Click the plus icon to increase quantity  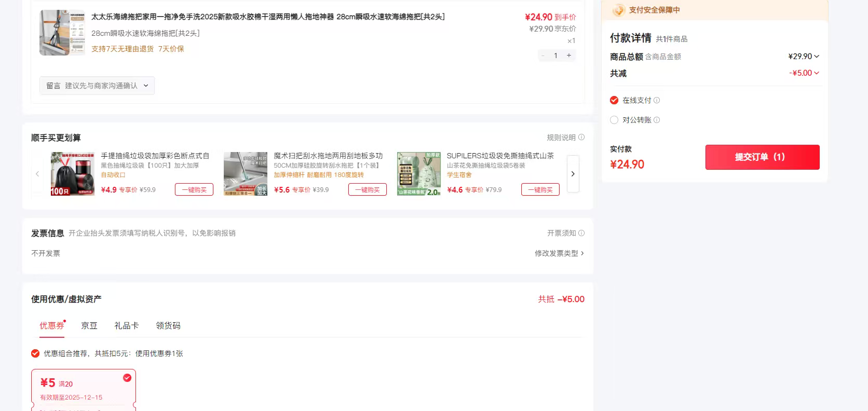(569, 56)
